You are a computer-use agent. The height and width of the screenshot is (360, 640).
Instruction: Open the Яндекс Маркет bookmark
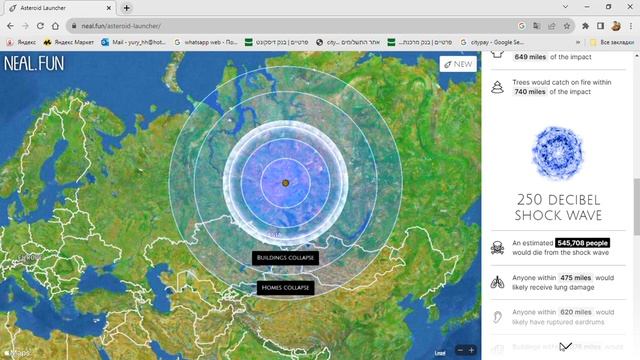[69, 42]
